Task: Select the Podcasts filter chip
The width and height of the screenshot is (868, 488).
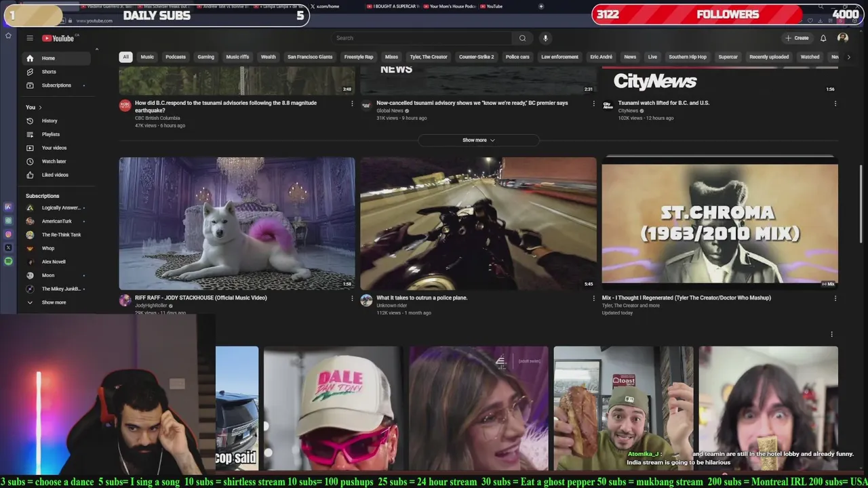Action: click(176, 57)
